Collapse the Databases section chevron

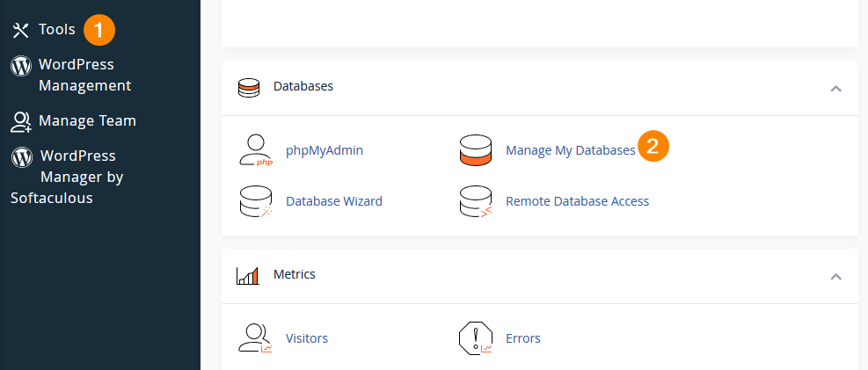pos(835,89)
